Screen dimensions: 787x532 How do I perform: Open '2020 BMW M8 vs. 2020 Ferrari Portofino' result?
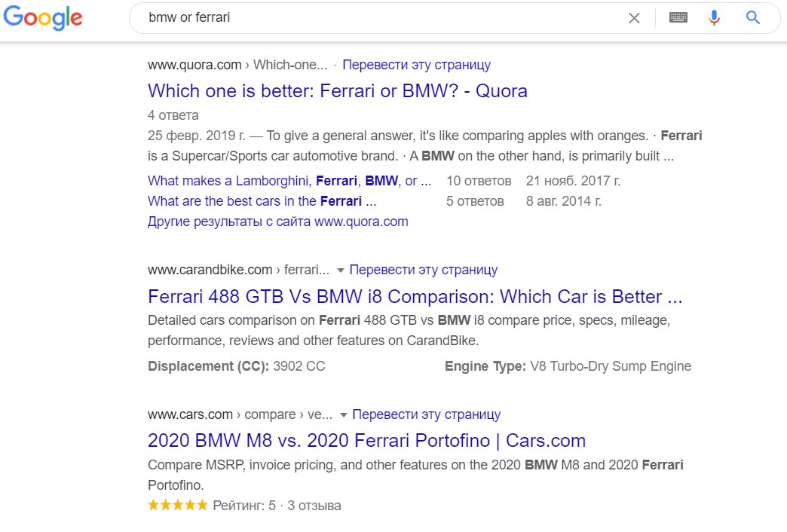click(x=366, y=441)
